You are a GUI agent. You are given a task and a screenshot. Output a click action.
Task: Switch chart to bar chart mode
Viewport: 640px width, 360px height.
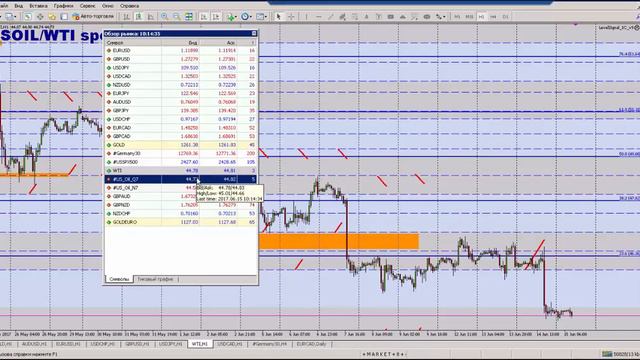pos(127,16)
